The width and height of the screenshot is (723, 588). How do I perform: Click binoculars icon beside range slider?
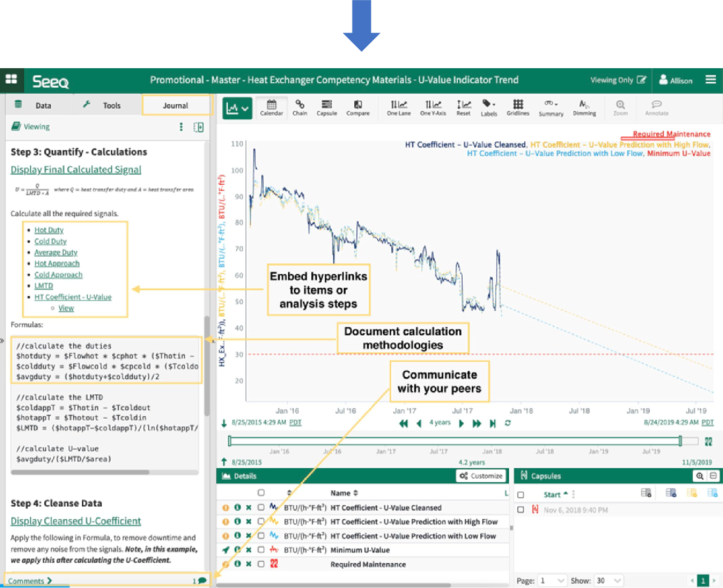(x=709, y=442)
